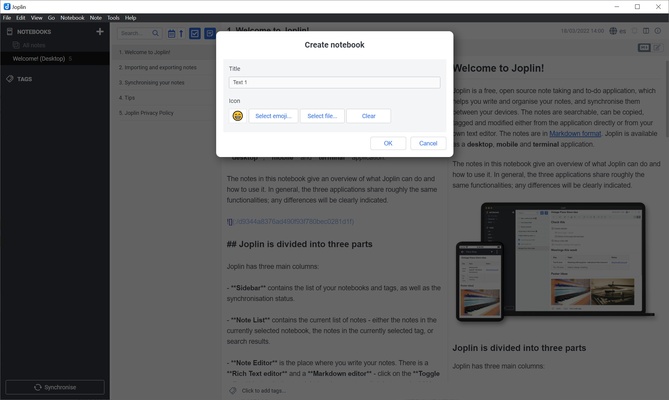Screen dimensions: 669x400
Task: Open the Edit menu
Action: coord(21,18)
